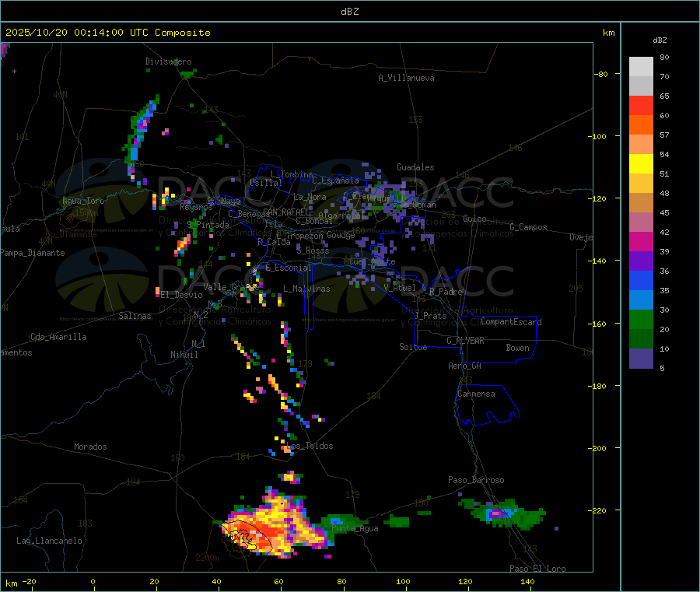The height and width of the screenshot is (592, 700).
Task: Click the Cda_Amarilla map label
Action: 59,337
